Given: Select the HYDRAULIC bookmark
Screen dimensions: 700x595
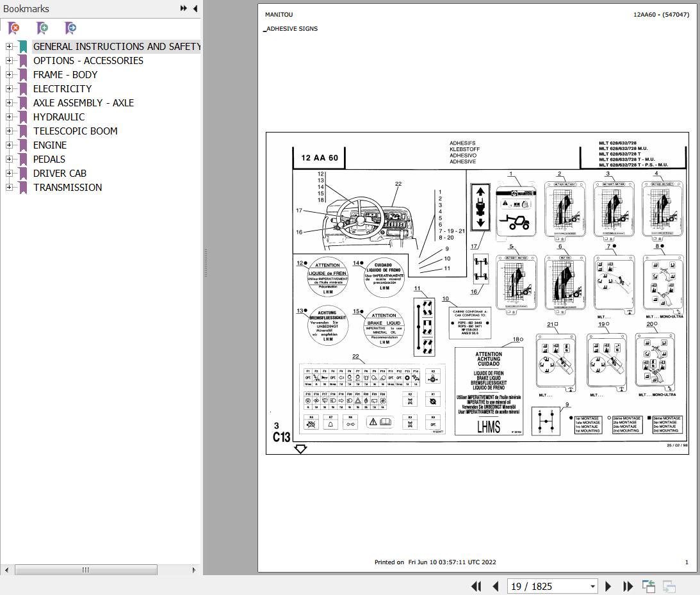Looking at the screenshot, I should click(59, 117).
